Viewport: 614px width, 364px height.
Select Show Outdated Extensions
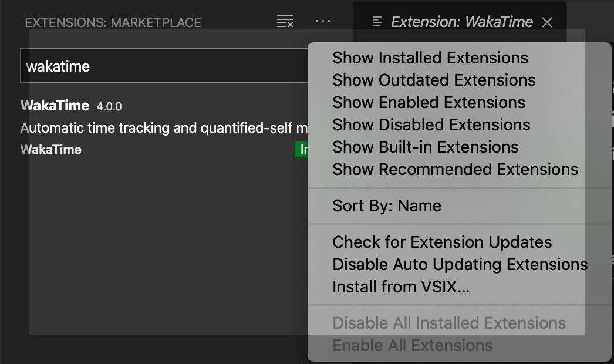tap(434, 80)
